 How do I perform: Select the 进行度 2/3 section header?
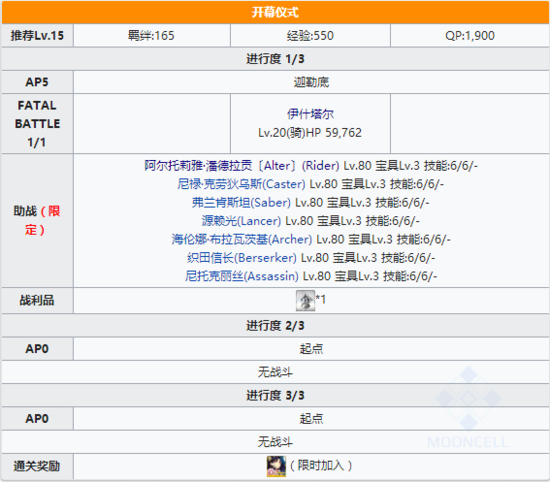click(275, 326)
